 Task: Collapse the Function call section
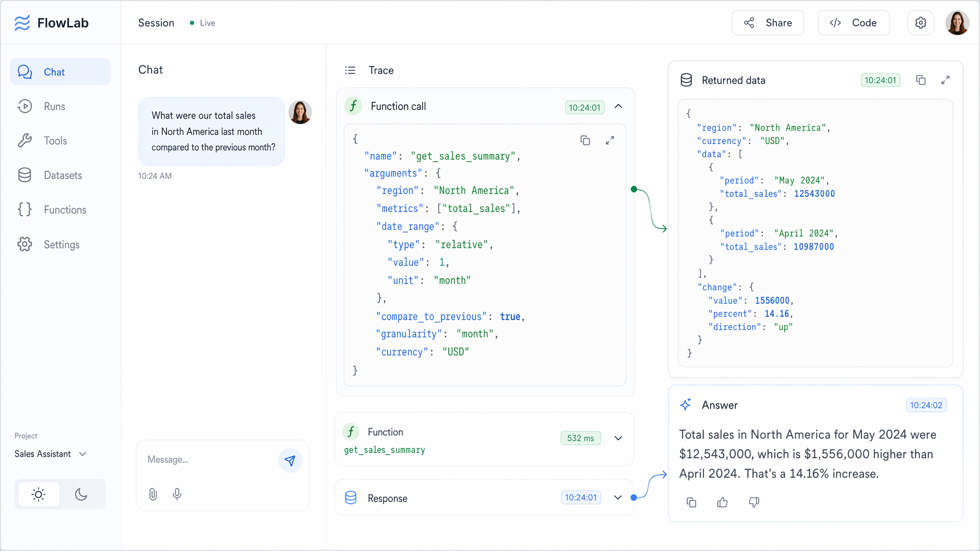click(x=618, y=107)
